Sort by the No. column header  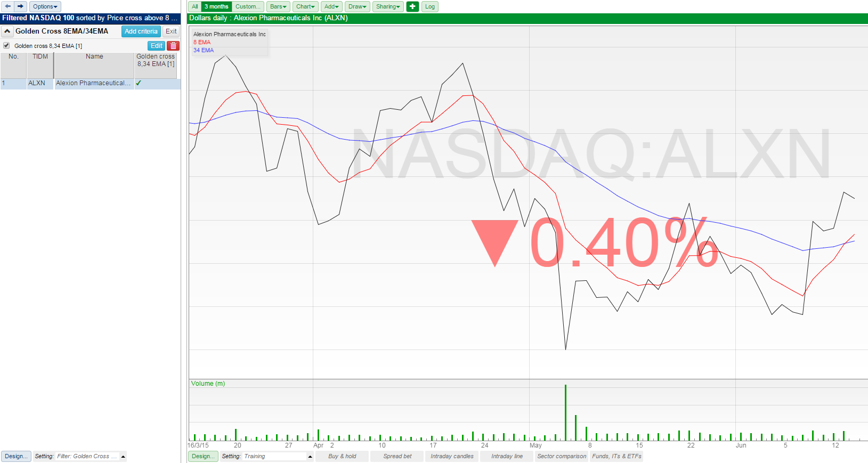13,65
